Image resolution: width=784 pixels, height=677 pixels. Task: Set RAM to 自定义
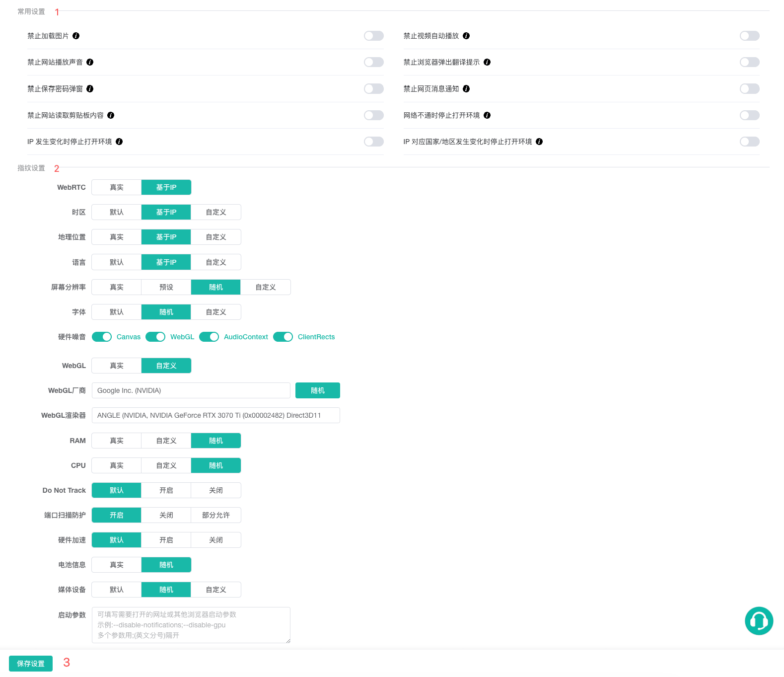(x=166, y=441)
